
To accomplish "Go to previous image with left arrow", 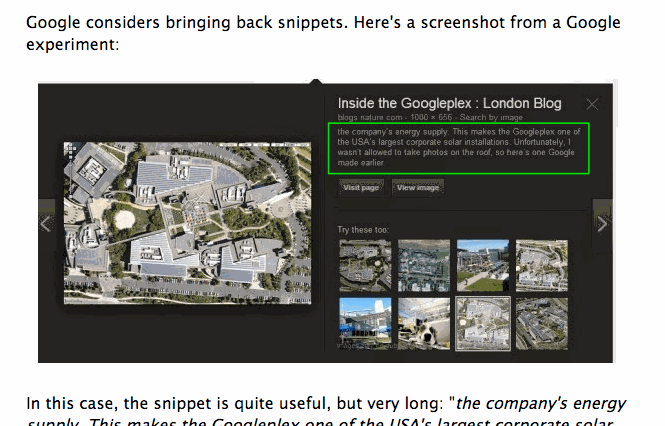I will 46,223.
